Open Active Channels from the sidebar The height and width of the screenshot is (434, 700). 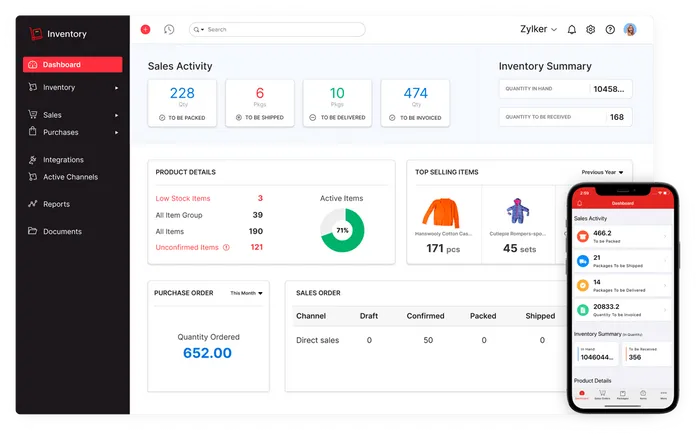pyautogui.click(x=70, y=177)
